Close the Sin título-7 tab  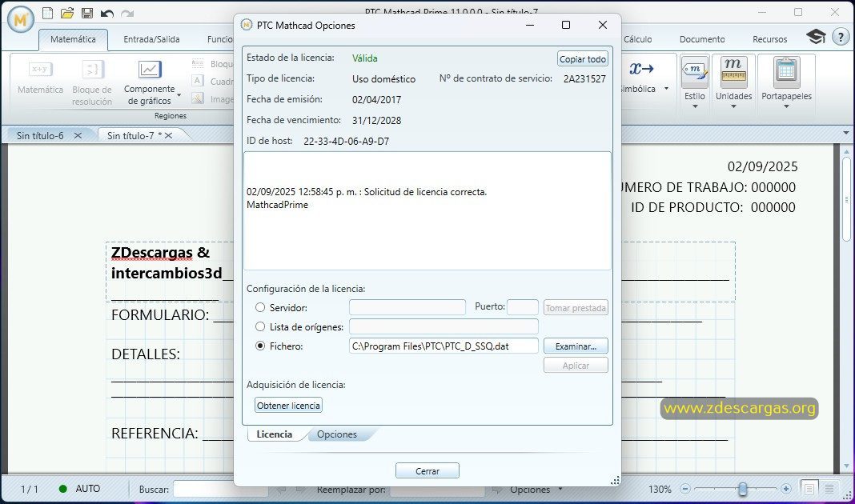pos(168,136)
